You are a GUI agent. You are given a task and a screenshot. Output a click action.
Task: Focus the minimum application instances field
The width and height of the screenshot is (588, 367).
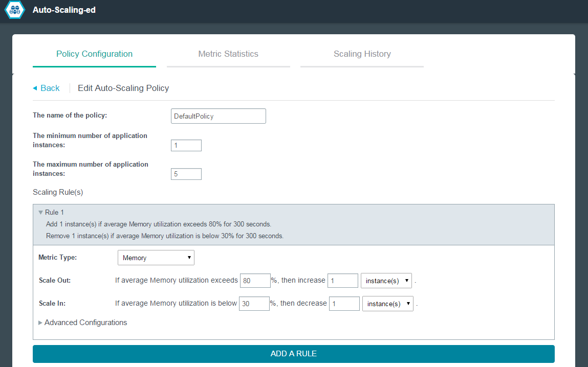[186, 146]
